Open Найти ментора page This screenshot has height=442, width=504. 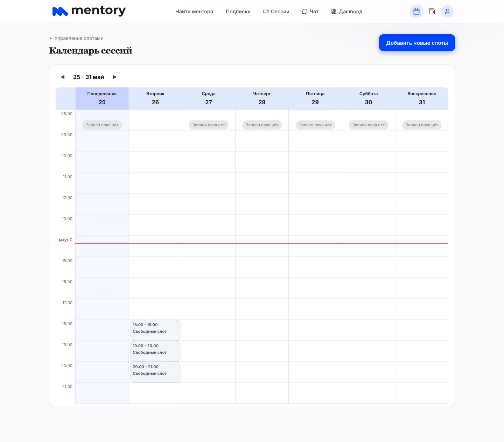pos(194,12)
